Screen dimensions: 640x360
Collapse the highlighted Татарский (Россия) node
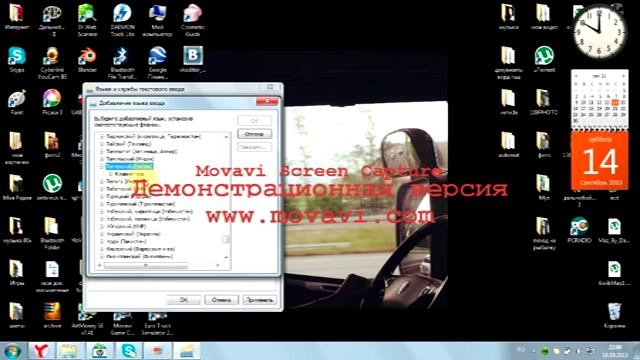click(x=101, y=167)
